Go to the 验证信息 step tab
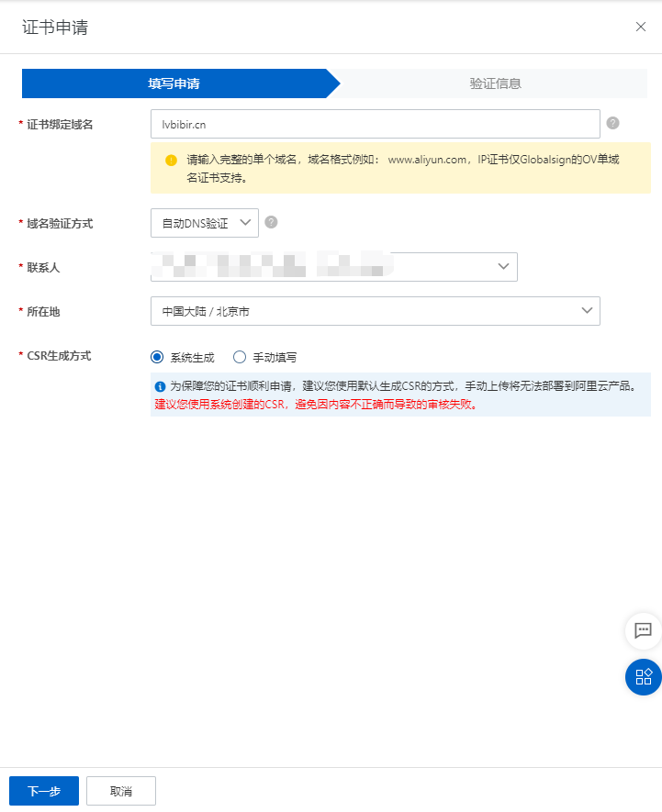 496,83
